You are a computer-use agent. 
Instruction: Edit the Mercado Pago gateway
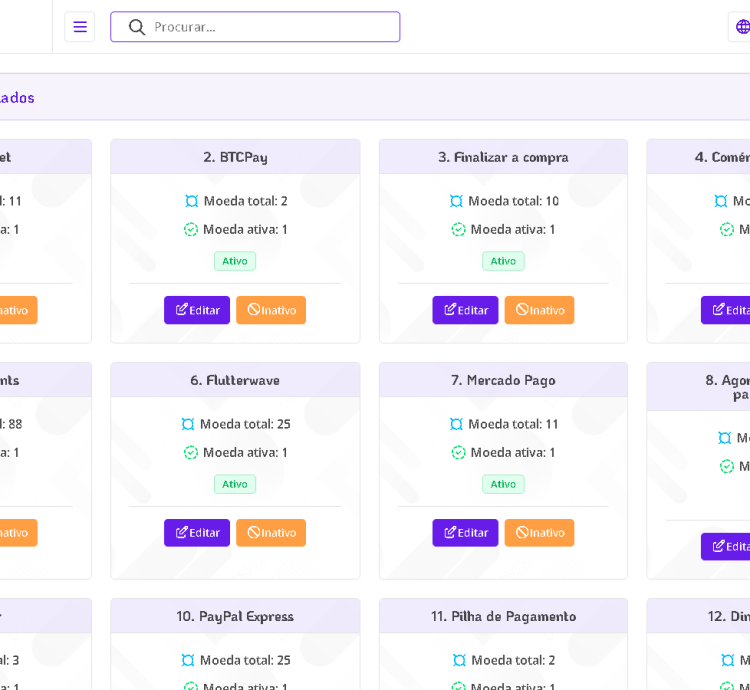pyautogui.click(x=465, y=533)
